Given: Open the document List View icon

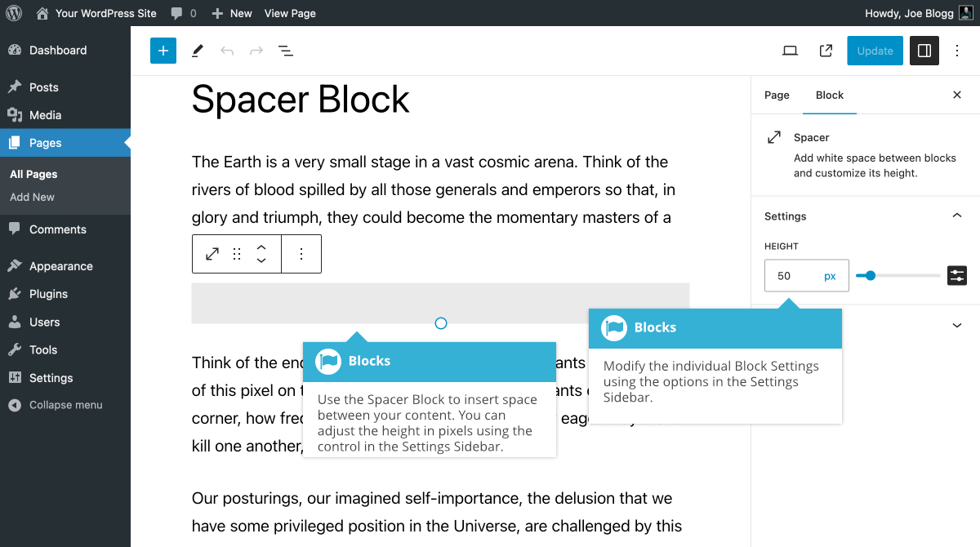Looking at the screenshot, I should click(x=286, y=51).
